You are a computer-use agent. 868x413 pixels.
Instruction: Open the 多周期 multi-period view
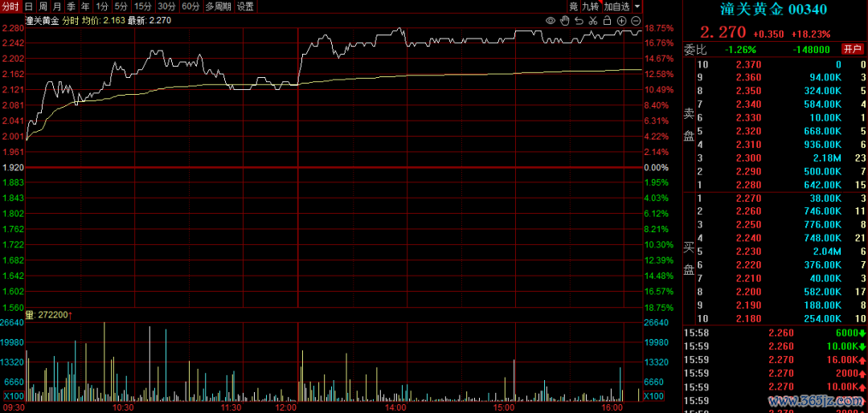coord(218,6)
